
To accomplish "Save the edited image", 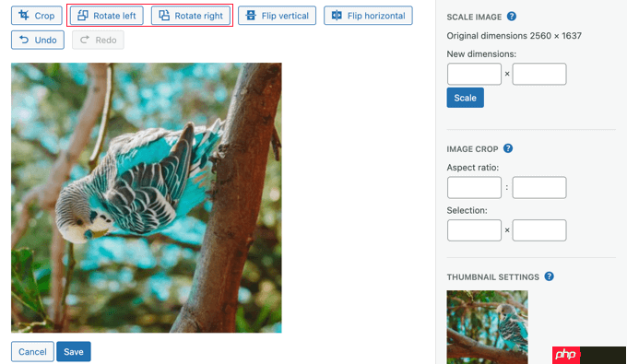I will 74,352.
